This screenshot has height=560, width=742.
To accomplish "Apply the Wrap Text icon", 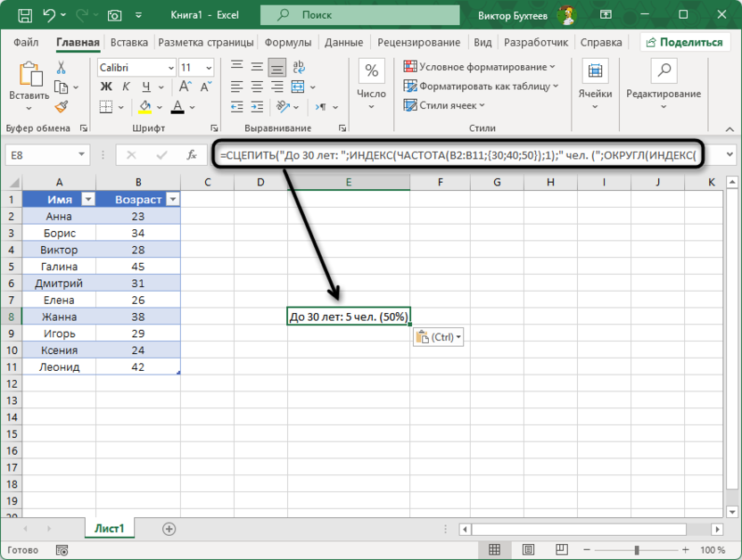I will coord(300,66).
